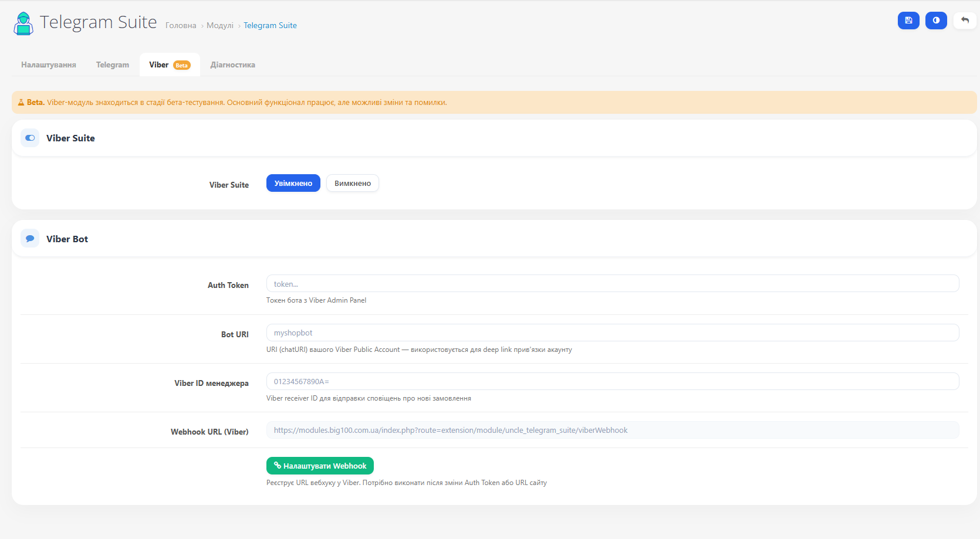Click the warning icon in the Beta notice

click(x=21, y=102)
